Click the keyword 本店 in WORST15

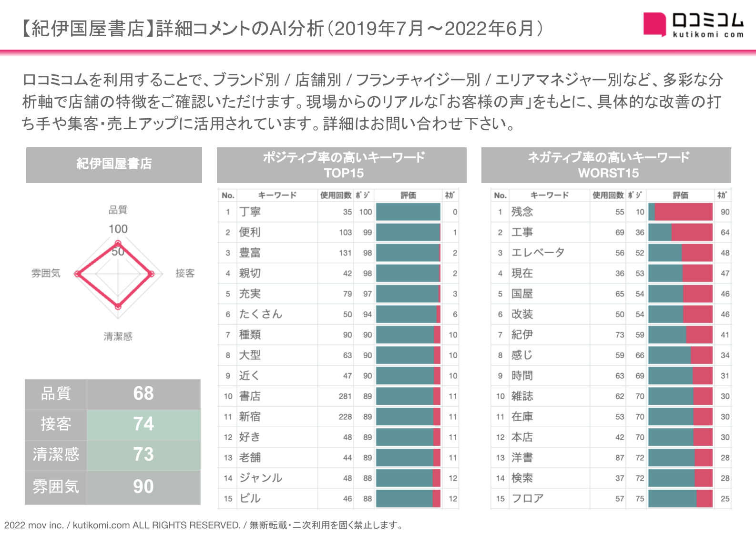(x=522, y=437)
